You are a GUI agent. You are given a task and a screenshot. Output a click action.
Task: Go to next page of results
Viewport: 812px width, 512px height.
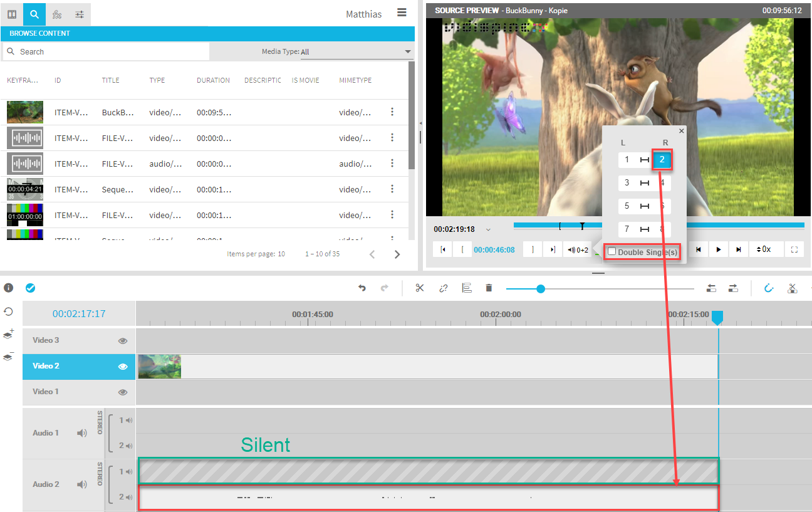coord(397,254)
